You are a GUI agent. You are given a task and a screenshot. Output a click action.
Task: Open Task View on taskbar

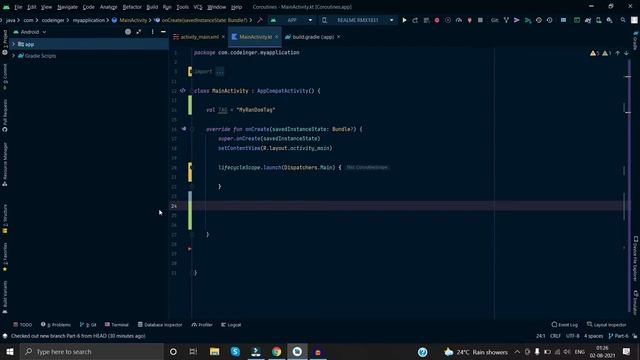193,351
